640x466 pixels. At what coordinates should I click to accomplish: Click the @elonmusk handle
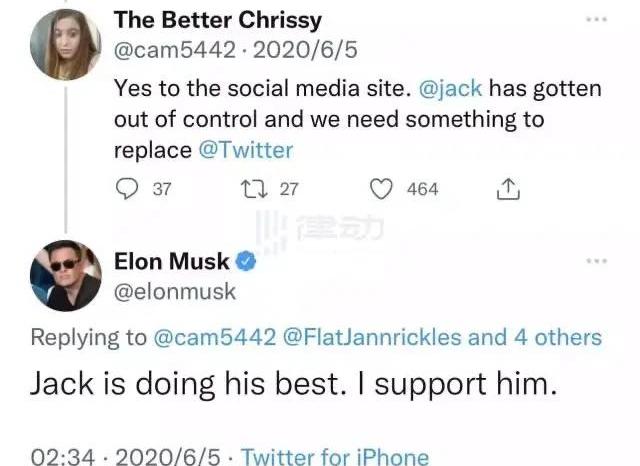tap(174, 292)
